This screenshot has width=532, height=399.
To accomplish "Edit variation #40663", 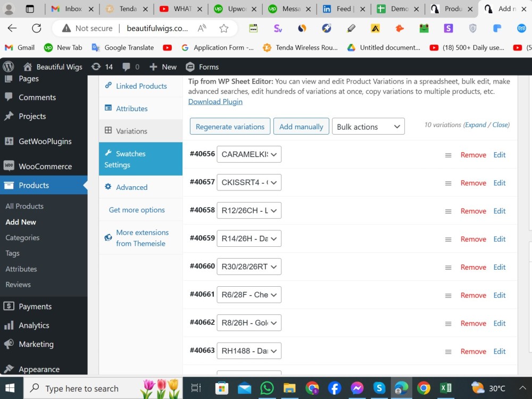I will pos(500,352).
